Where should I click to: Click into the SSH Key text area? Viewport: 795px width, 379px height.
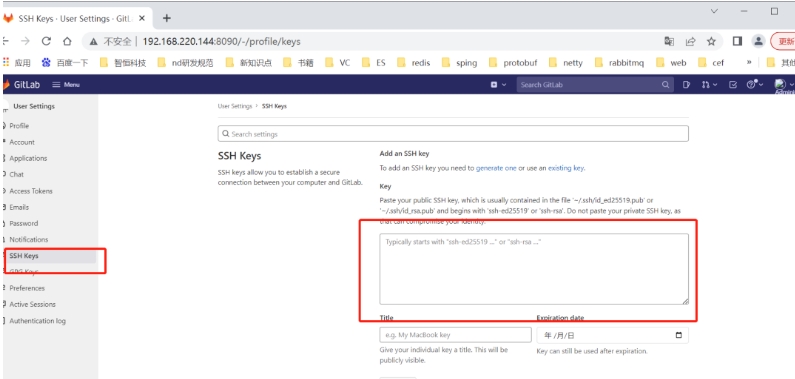click(534, 269)
